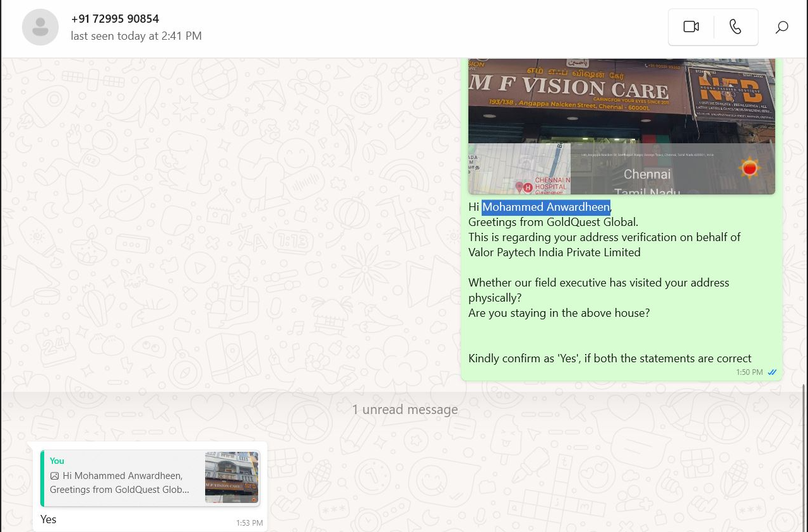Open the quoted reply's shop thumbnail
This screenshot has width=808, height=532.
[232, 477]
